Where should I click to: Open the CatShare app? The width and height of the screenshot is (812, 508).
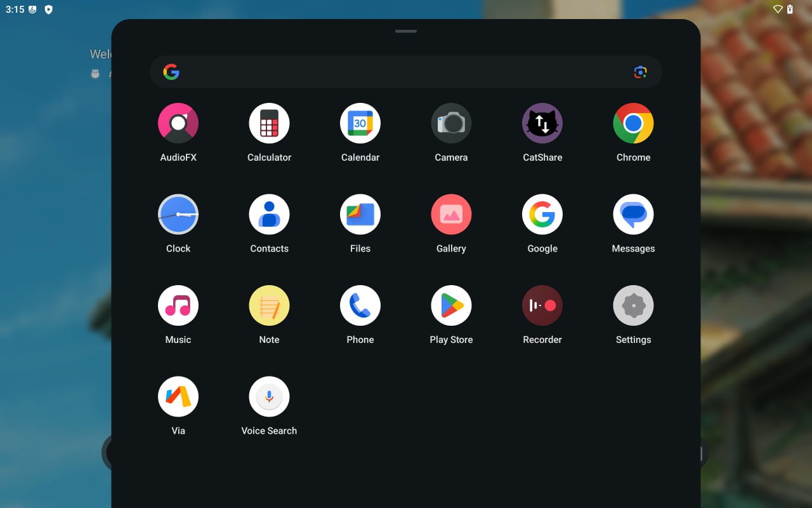542,123
